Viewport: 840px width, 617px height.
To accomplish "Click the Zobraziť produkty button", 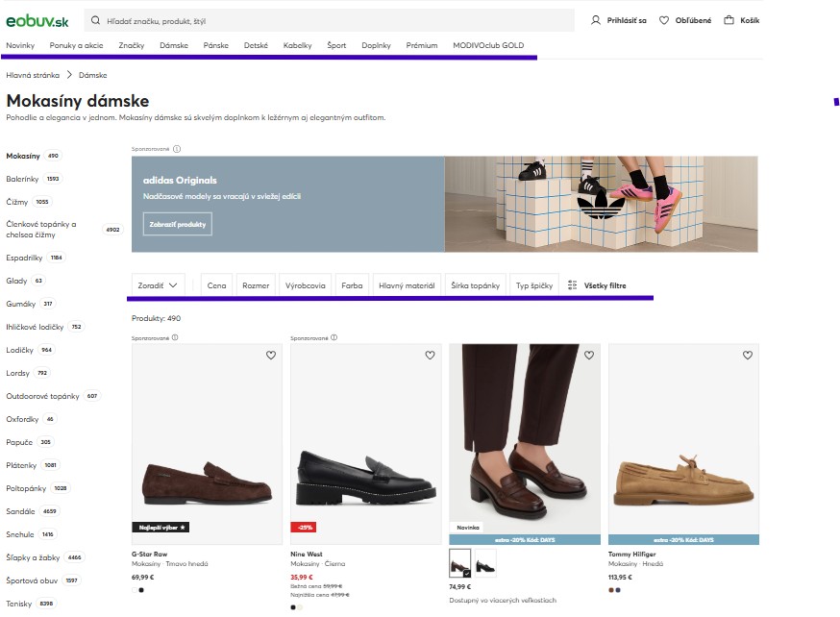I will [x=177, y=224].
